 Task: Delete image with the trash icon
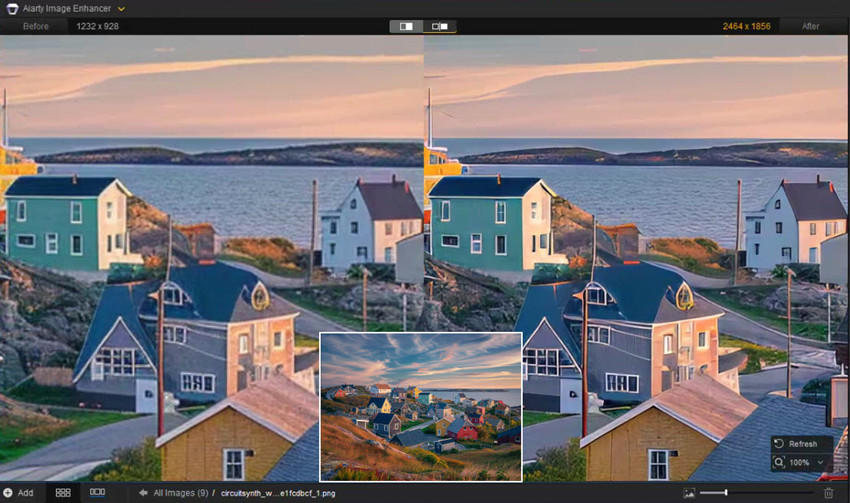(x=828, y=493)
